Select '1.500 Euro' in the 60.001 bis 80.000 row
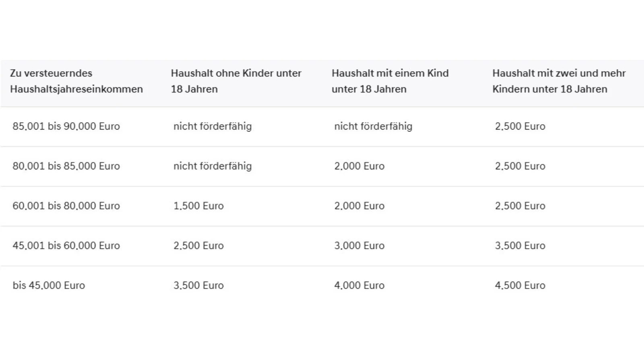Screen dimensions: 644x362 coord(198,206)
